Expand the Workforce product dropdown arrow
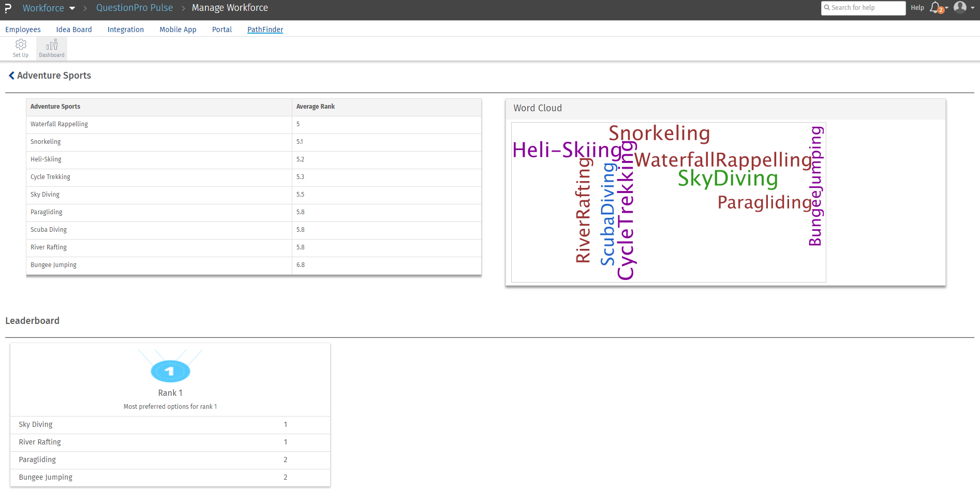 [x=72, y=8]
